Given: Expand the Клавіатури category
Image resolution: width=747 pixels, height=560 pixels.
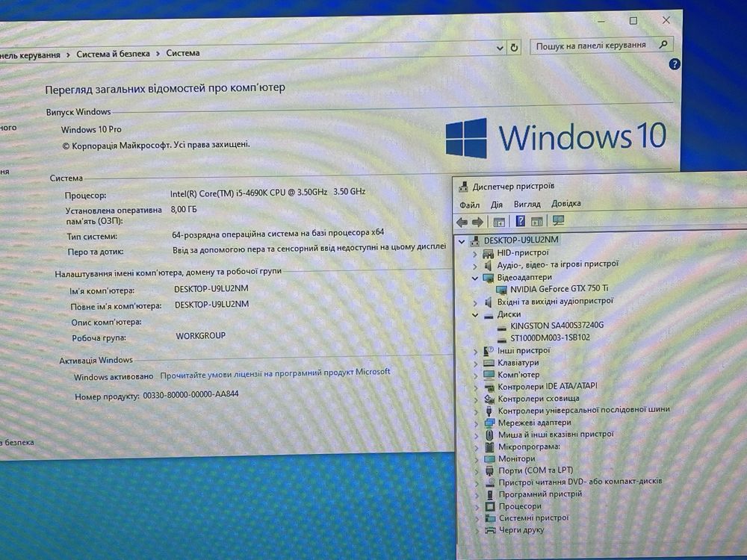Looking at the screenshot, I should tap(475, 364).
